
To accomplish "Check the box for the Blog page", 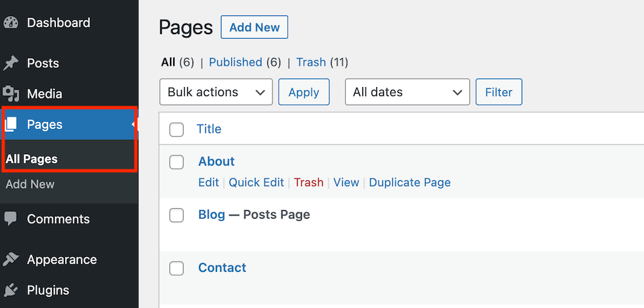I will pos(176,215).
